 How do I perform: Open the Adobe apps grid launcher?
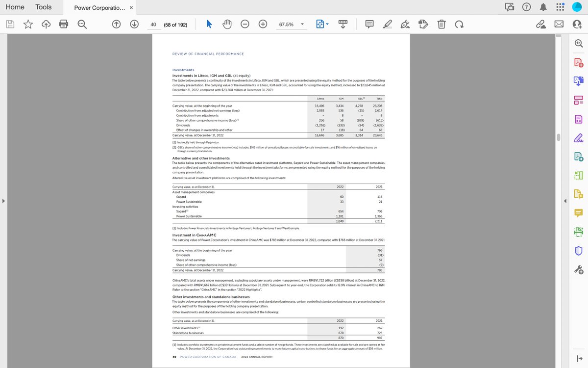(560, 7)
